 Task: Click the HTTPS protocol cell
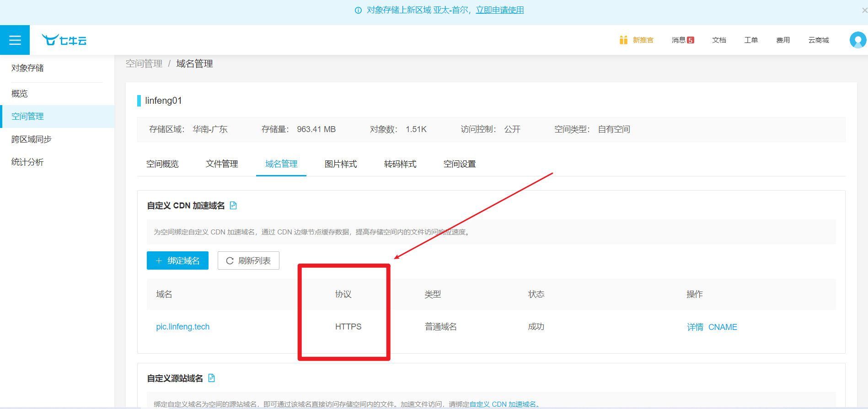348,327
